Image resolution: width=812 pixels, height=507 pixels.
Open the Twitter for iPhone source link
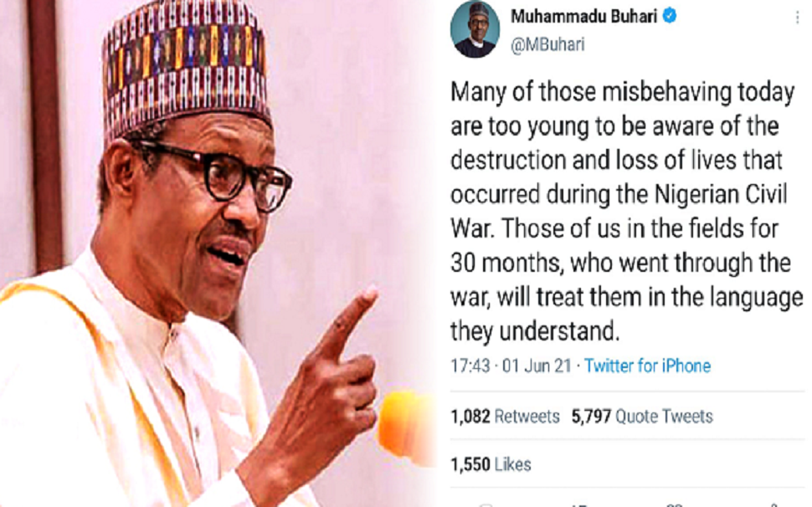point(647,366)
